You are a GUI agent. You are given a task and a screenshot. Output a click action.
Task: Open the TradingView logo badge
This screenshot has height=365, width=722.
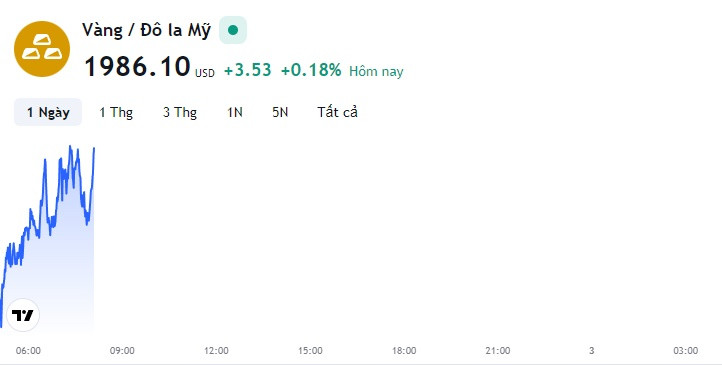pos(23,315)
